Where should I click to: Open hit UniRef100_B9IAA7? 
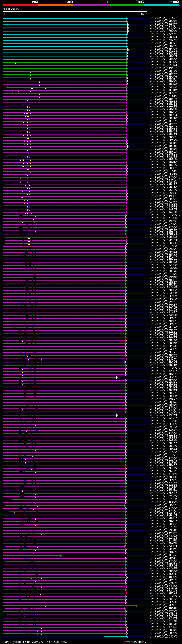pyautogui.click(x=163, y=18)
